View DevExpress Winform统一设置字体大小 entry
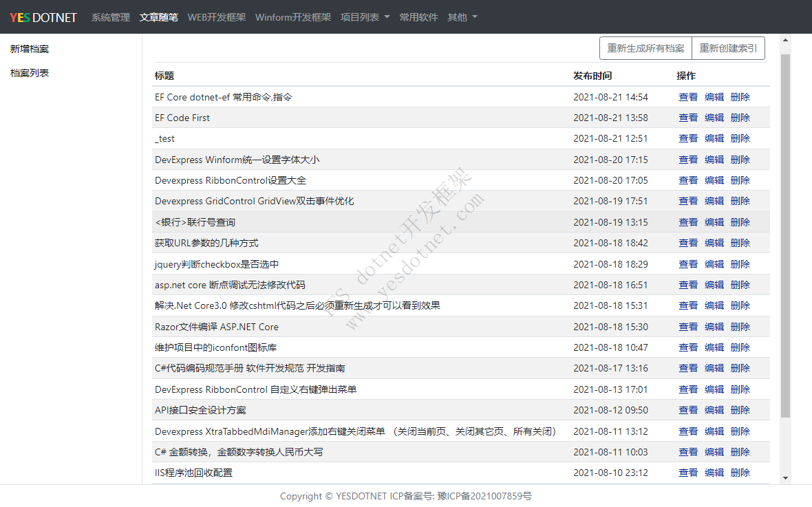 pyautogui.click(x=688, y=160)
